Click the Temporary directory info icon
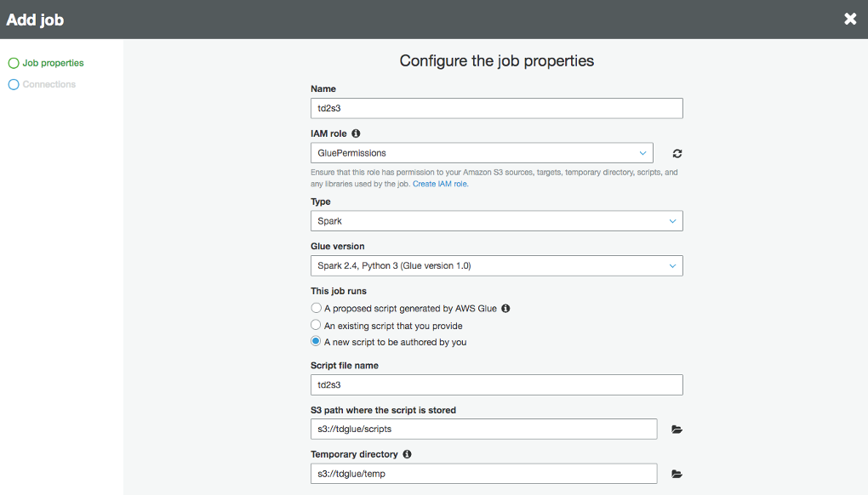868x495 pixels. pos(407,454)
